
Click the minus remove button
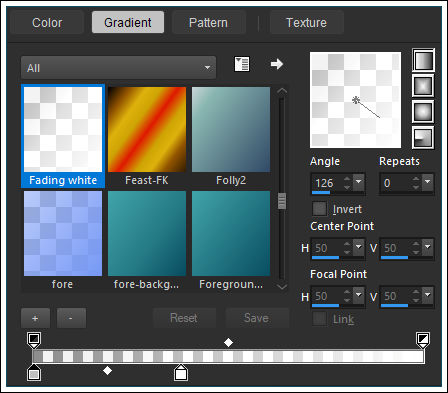pos(71,318)
